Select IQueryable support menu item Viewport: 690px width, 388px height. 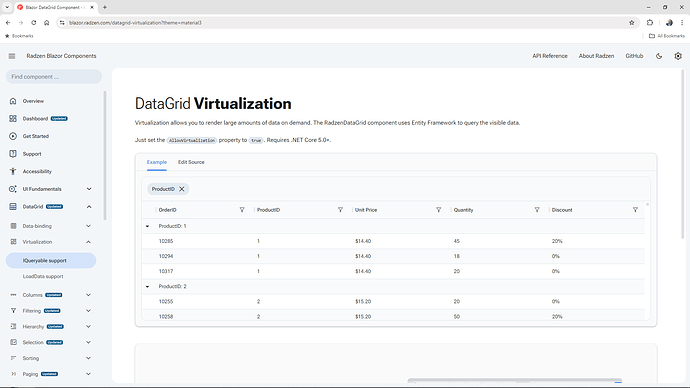click(x=51, y=260)
